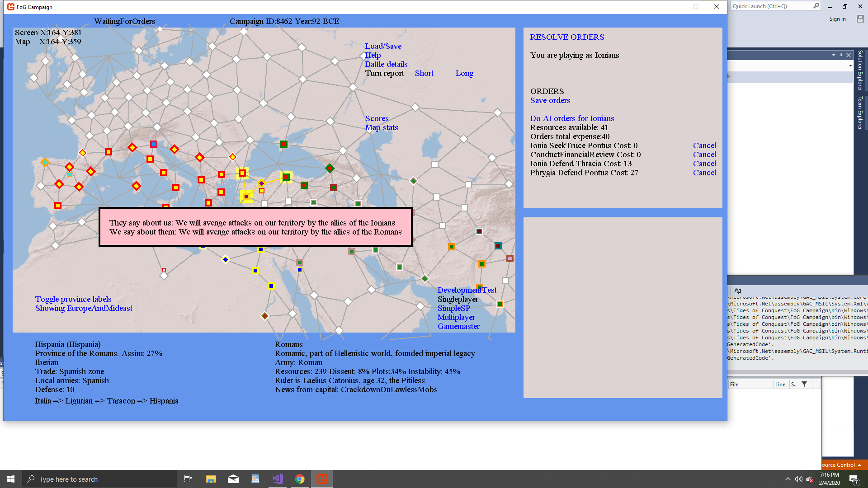Open the Solution Explorer side tab

(860, 70)
